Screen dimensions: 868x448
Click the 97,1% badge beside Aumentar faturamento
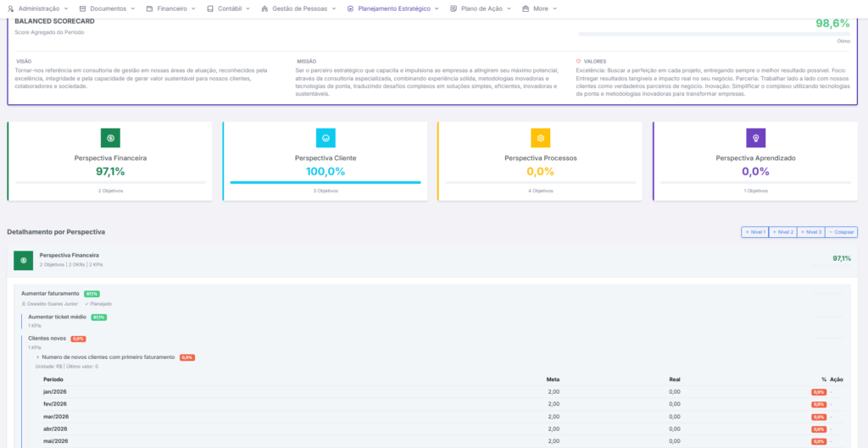coord(92,294)
